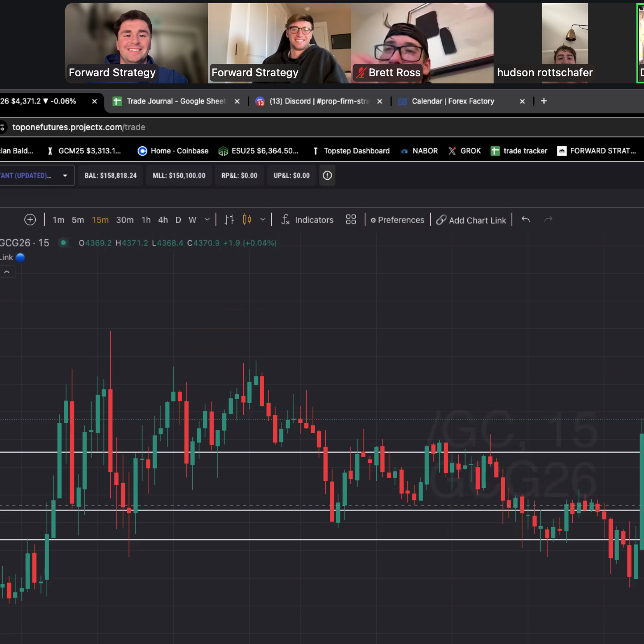
Task: Click the blue Link circle toggle
Action: [20, 257]
